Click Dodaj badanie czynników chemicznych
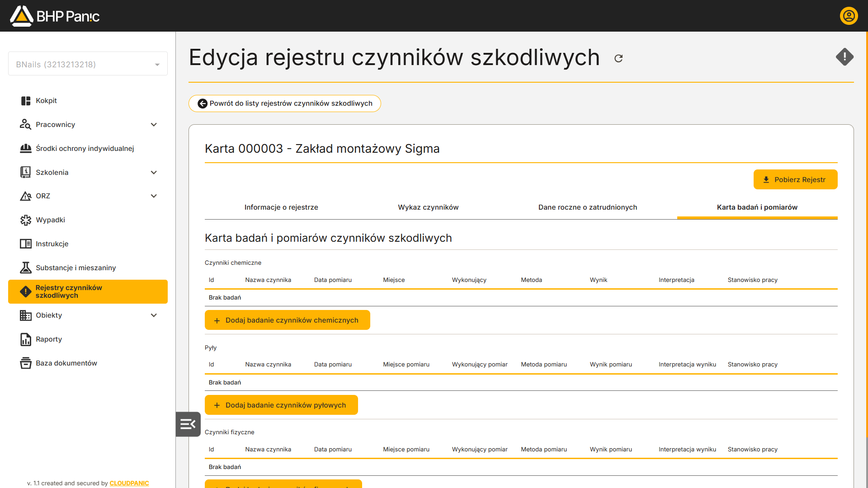Image resolution: width=868 pixels, height=488 pixels. pos(288,320)
